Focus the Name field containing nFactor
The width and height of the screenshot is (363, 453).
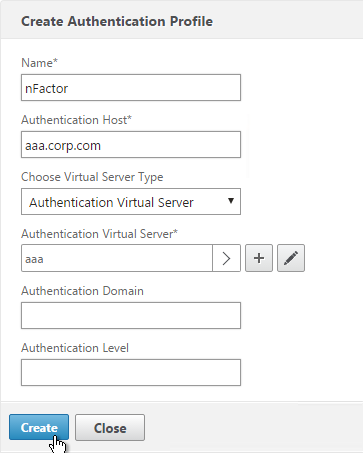click(131, 88)
